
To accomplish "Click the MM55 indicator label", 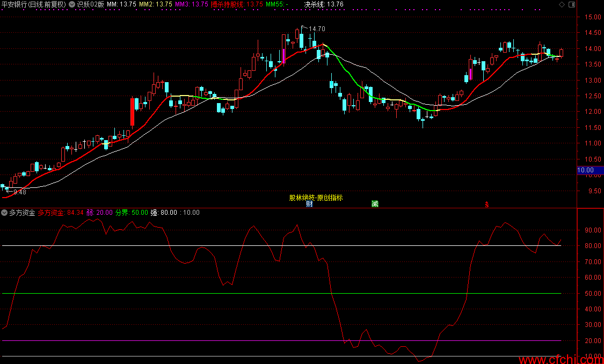I will [277, 5].
